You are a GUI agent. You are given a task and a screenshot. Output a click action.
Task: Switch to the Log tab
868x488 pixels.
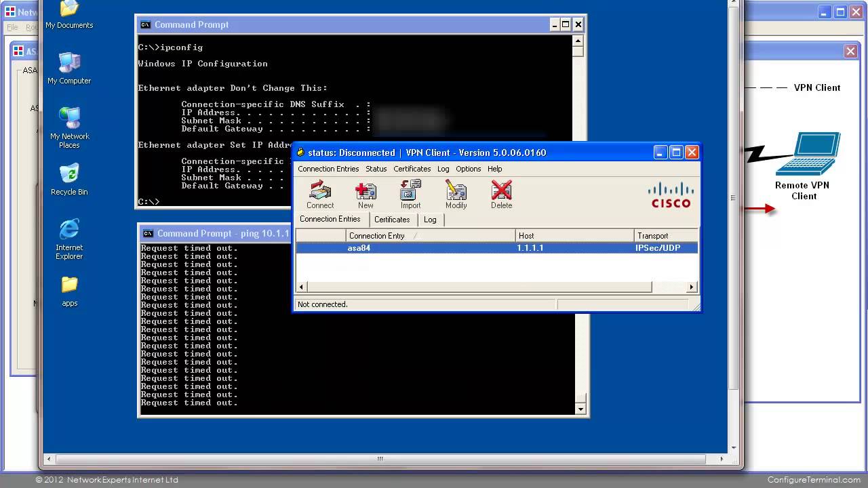430,220
